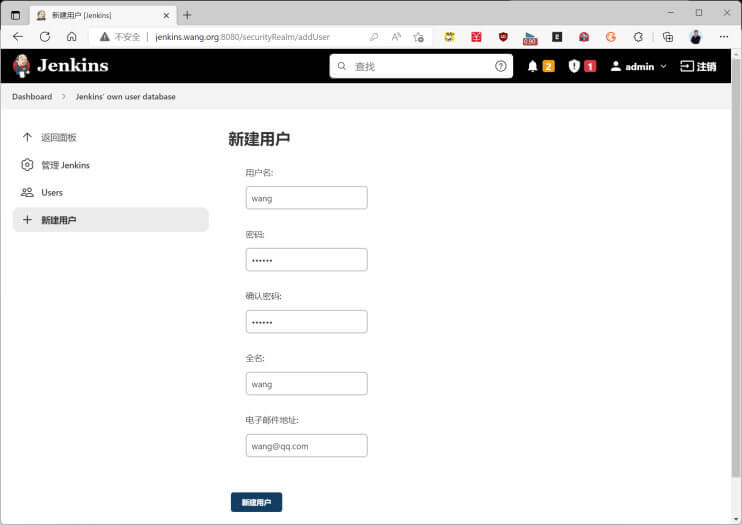Open the admin user menu chevron

663,66
